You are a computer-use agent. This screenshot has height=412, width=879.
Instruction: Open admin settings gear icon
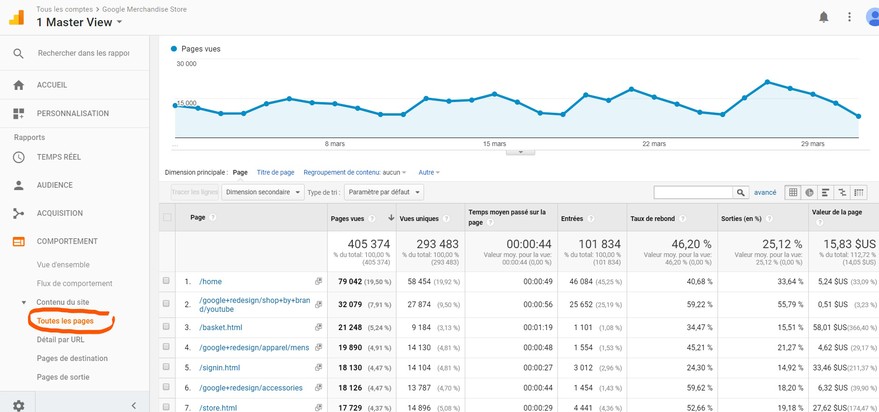(x=18, y=405)
